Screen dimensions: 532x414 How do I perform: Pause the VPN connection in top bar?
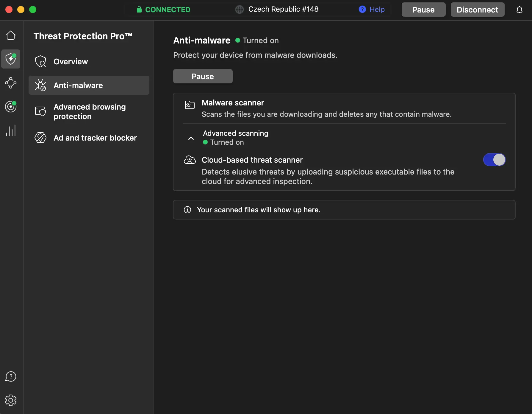click(x=423, y=10)
